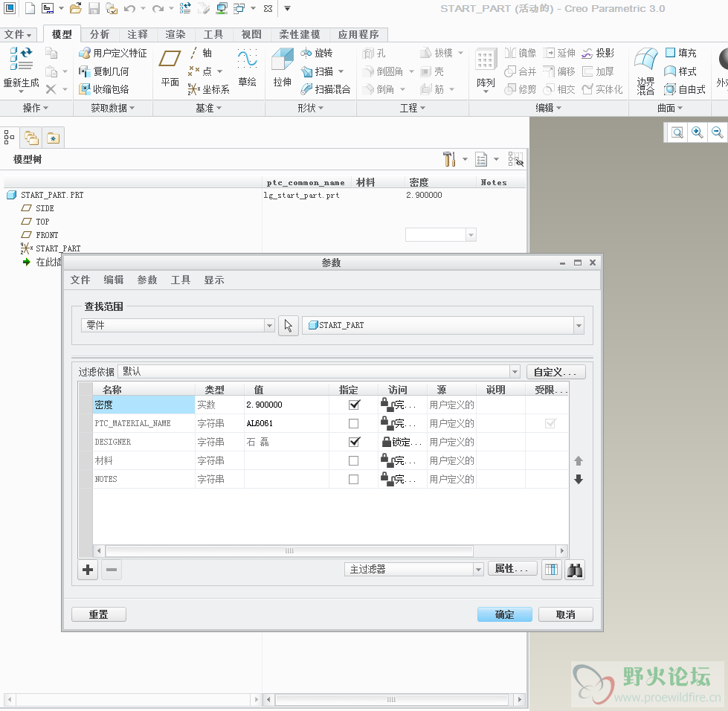Screen dimensions: 728x711
Task: Open the 文件 main menu
Action: click(x=18, y=34)
